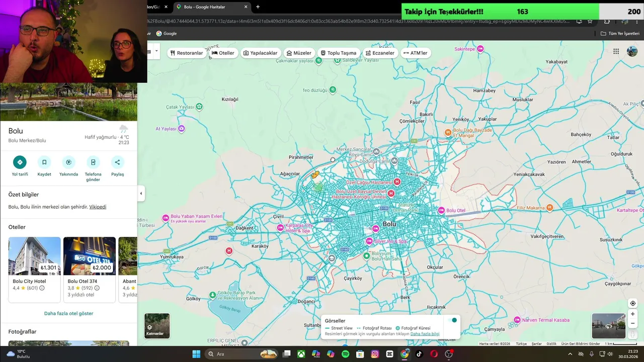Viewport: 644px width, 362px height.
Task: Open the Google account avatar
Action: coord(632,51)
